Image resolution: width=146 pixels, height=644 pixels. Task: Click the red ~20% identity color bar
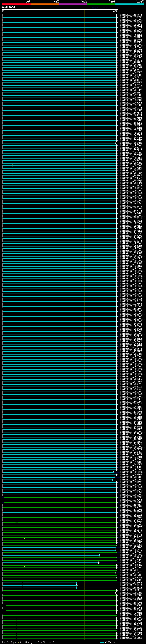(16, 4)
